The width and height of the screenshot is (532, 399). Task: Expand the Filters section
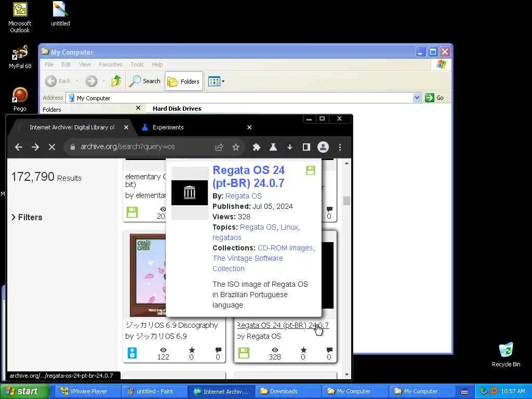tap(27, 218)
